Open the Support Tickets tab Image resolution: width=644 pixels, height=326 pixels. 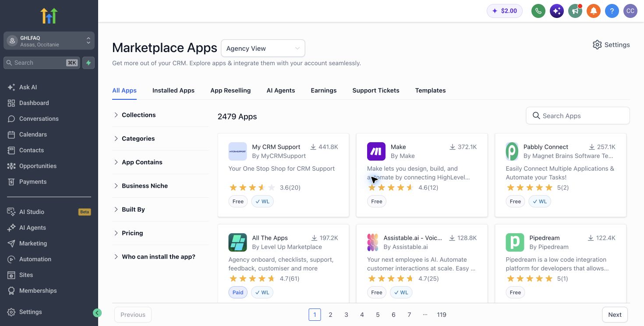coord(376,90)
